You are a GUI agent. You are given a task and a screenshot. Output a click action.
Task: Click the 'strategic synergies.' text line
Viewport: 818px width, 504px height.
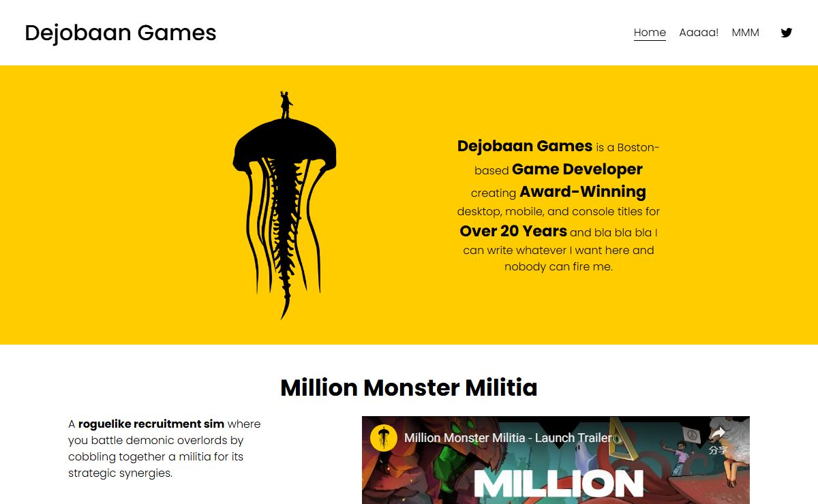[x=120, y=473]
